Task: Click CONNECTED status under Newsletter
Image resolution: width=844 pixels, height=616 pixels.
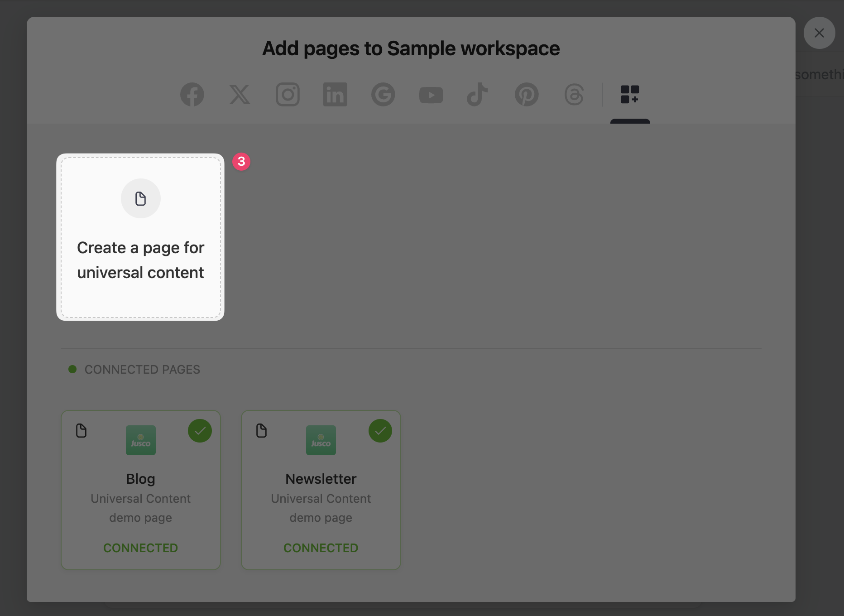Action: click(321, 548)
